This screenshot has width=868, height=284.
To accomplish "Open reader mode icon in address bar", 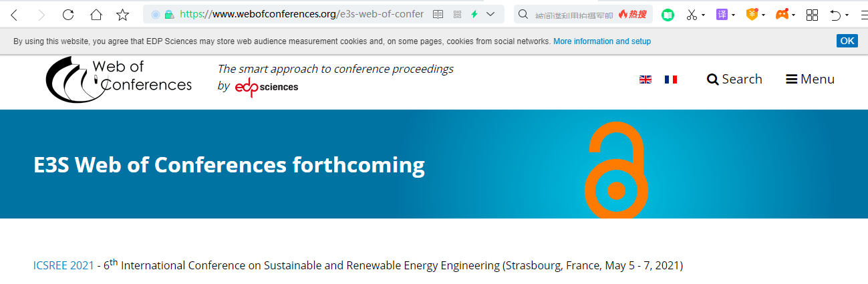I will click(438, 14).
